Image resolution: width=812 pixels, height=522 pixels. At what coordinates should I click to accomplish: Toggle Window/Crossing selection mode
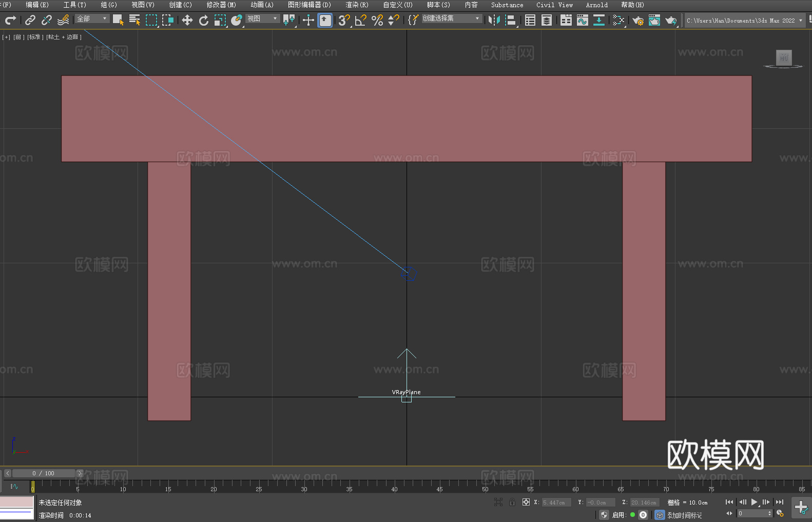pos(168,20)
